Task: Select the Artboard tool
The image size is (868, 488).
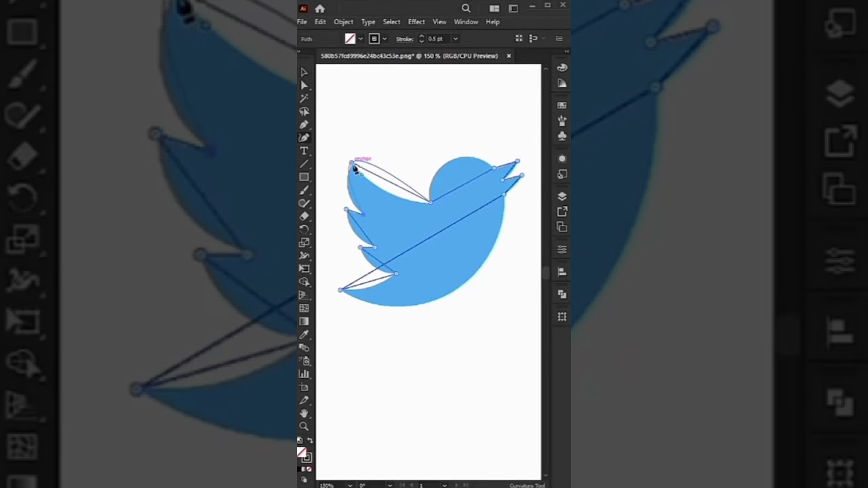Action: 304,387
